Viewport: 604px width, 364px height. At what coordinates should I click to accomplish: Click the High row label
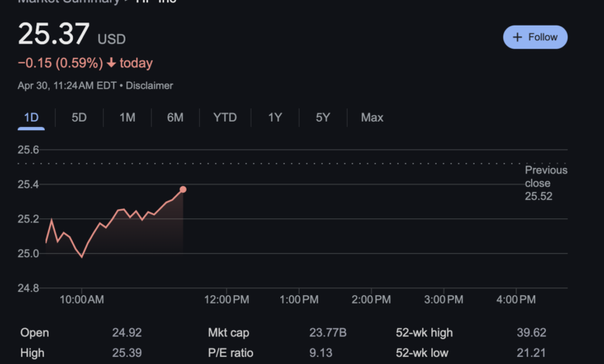32,353
